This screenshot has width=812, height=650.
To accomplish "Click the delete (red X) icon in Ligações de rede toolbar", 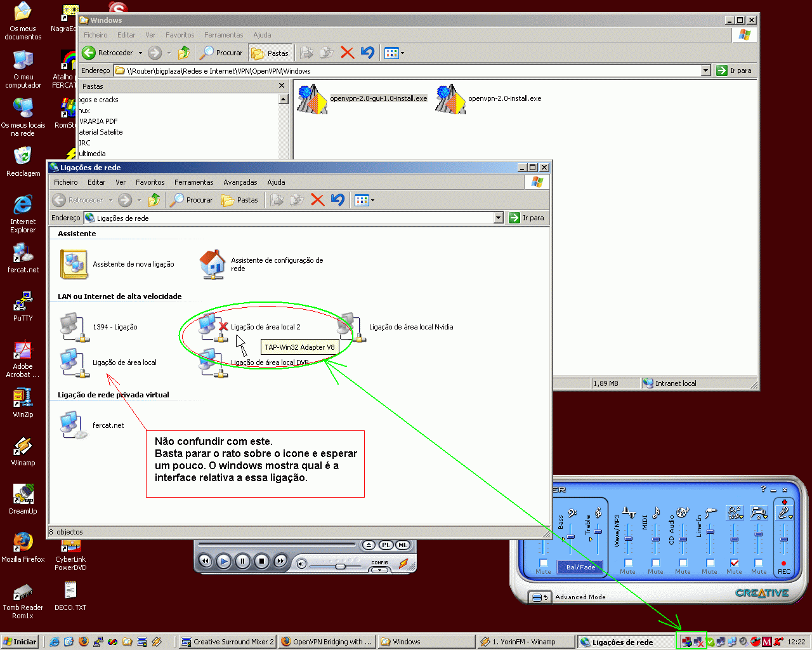I will pyautogui.click(x=318, y=200).
